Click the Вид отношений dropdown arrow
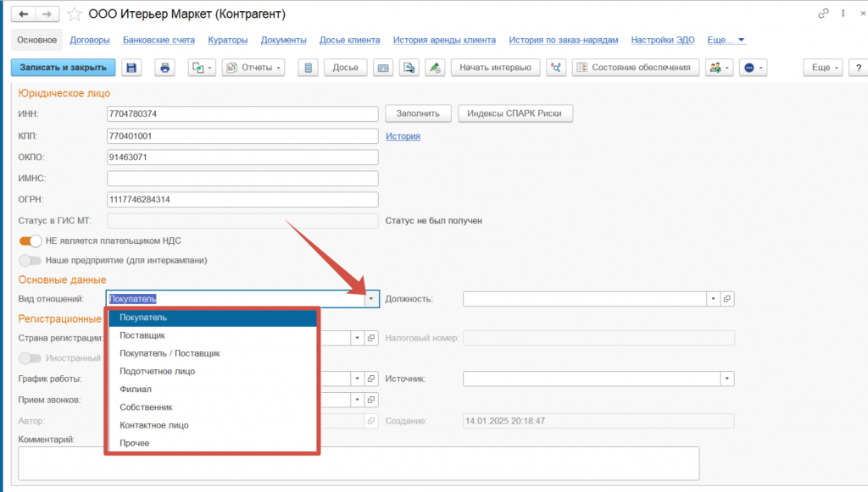This screenshot has height=492, width=868. pyautogui.click(x=370, y=299)
